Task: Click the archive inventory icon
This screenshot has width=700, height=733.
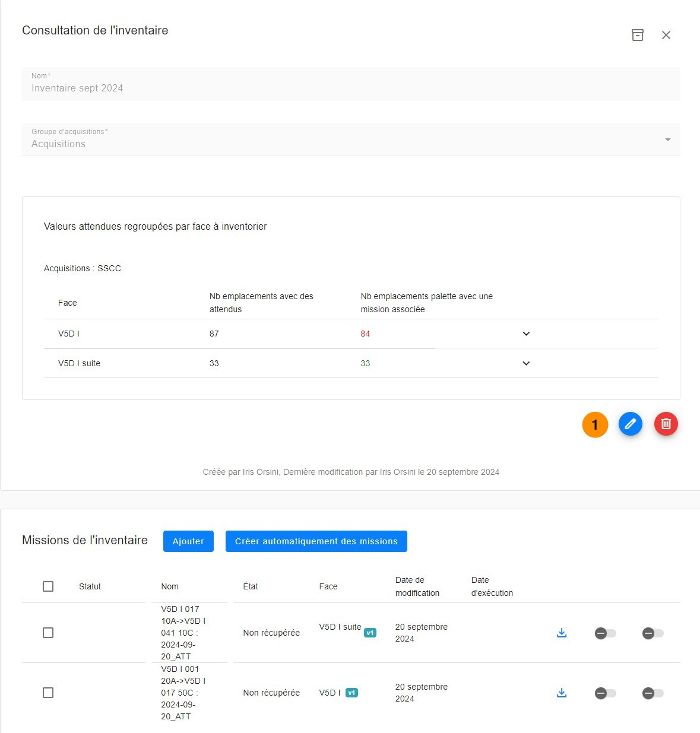Action: 638,35
